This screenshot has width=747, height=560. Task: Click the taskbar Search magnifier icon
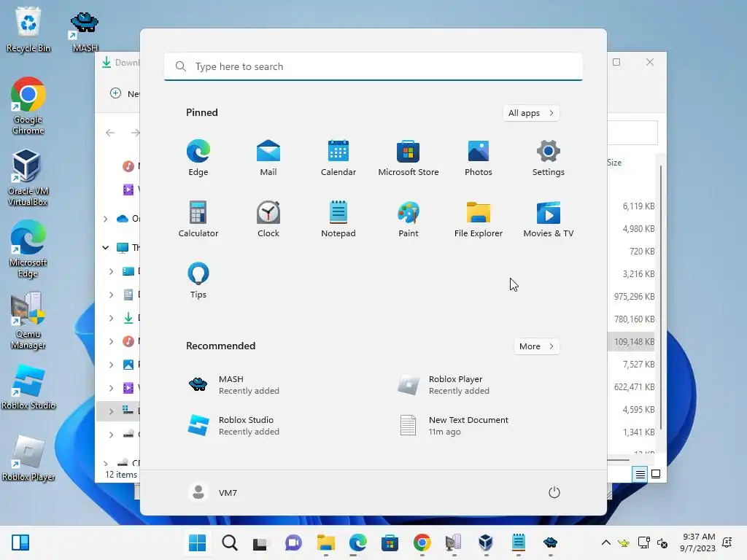click(229, 542)
